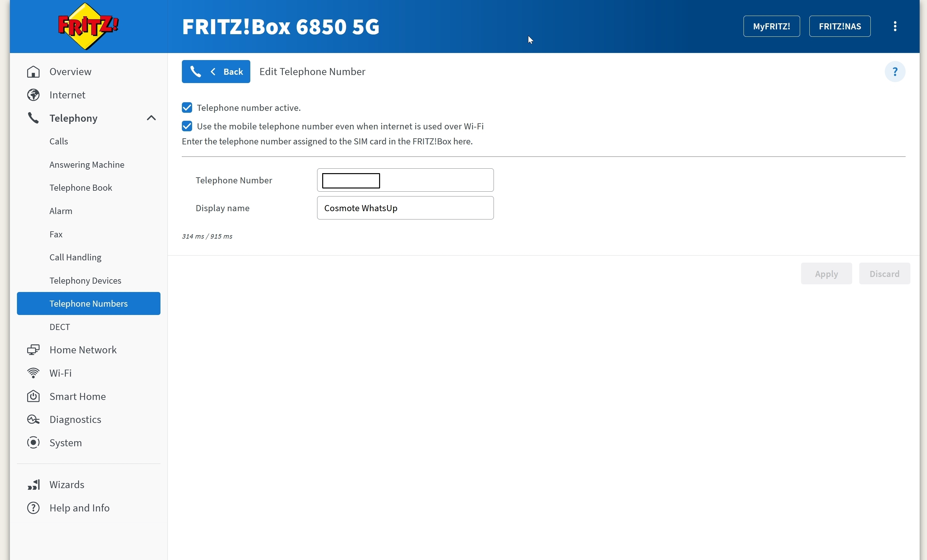Click the Discard button

pyautogui.click(x=884, y=274)
